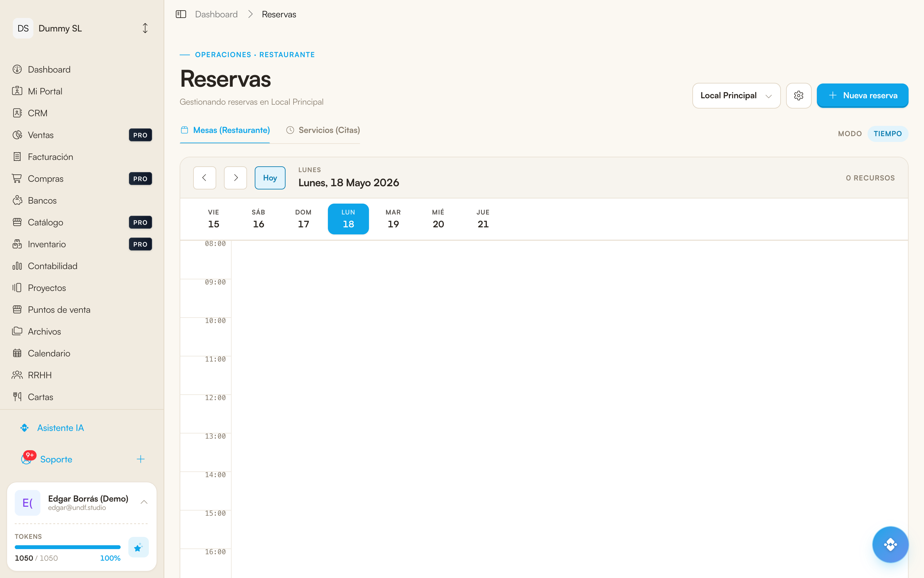Screen dimensions: 924x578
Task: Select LUN 18 day tab
Action: (x=348, y=219)
